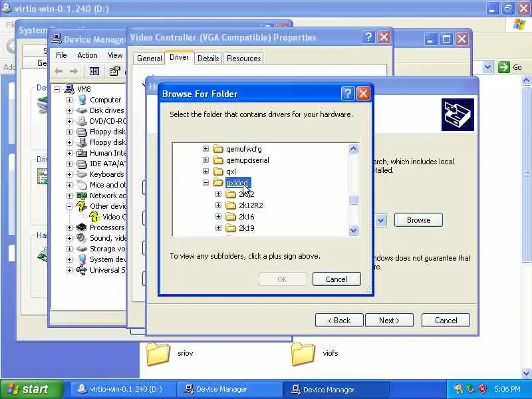
Task: Click the Keyboards category icon
Action: tap(82, 174)
